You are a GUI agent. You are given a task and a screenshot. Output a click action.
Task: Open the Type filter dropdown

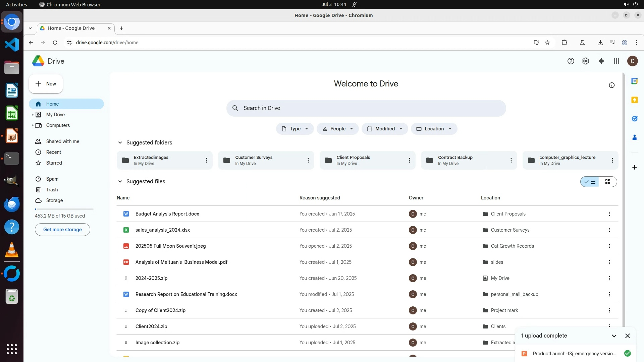[x=294, y=129]
